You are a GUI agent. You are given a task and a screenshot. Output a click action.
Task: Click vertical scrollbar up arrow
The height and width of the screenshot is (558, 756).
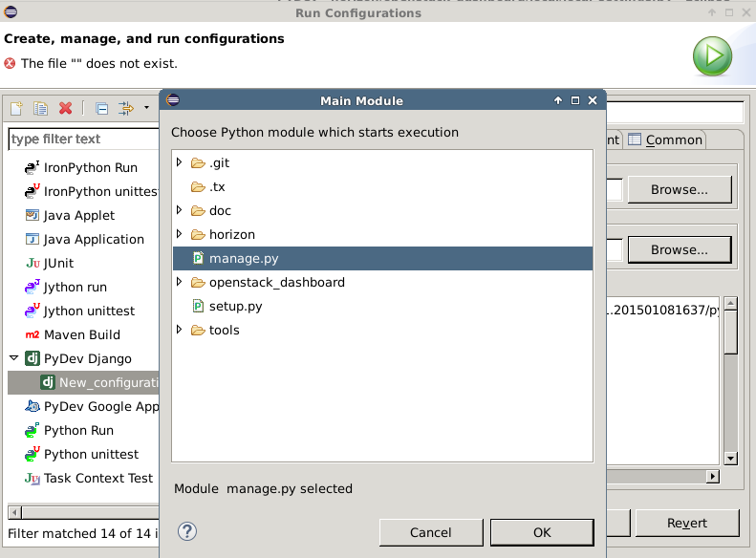click(x=731, y=303)
